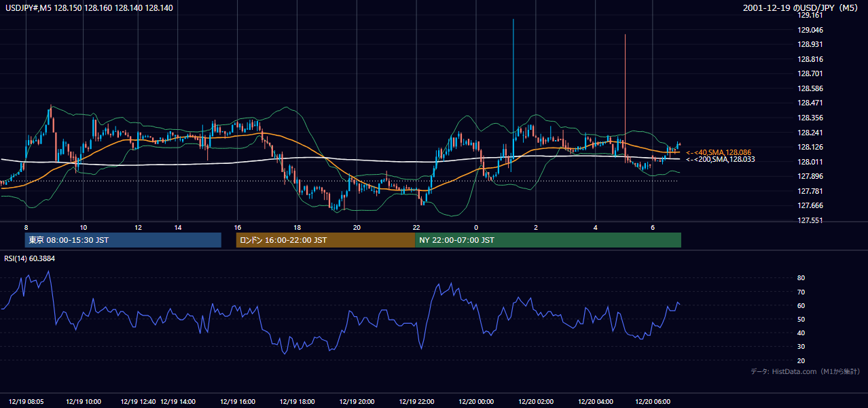Click the time label 12/19 08:05
The image size is (868, 408).
tap(27, 402)
